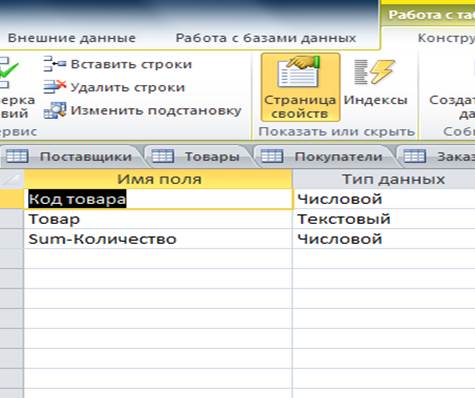Select the Товар field name cell
Image resolution: width=475 pixels, height=398 pixels.
tap(158, 219)
